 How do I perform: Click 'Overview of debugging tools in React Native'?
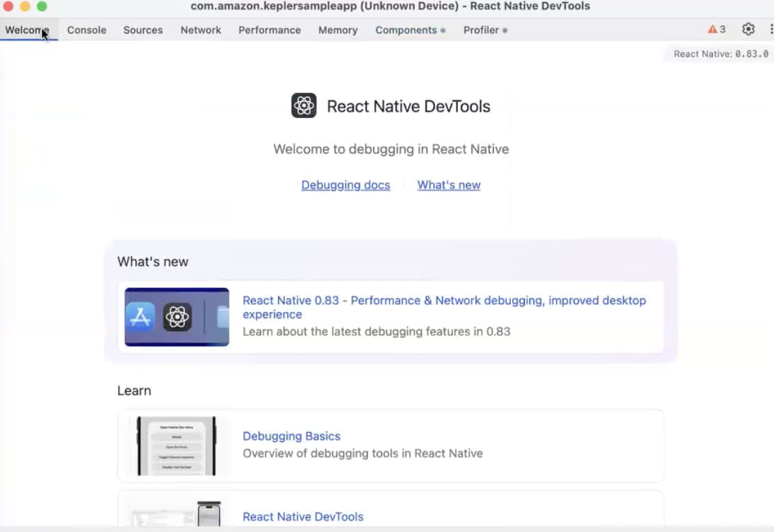click(362, 453)
